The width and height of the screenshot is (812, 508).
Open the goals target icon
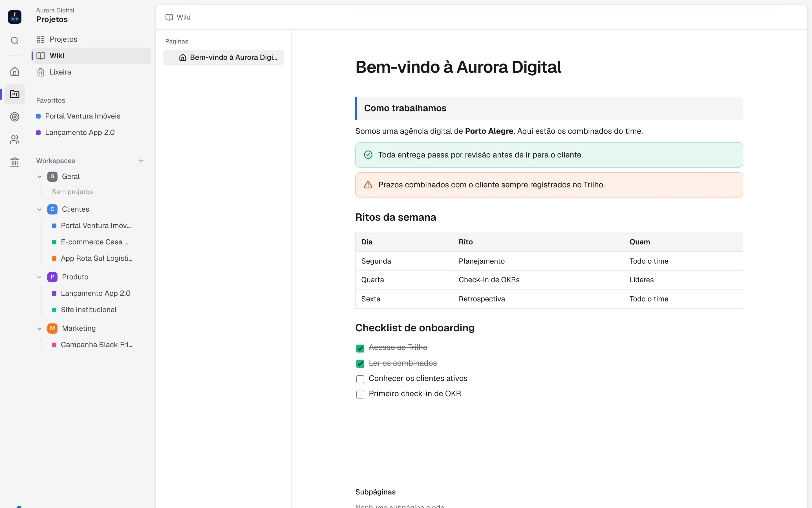pyautogui.click(x=14, y=117)
